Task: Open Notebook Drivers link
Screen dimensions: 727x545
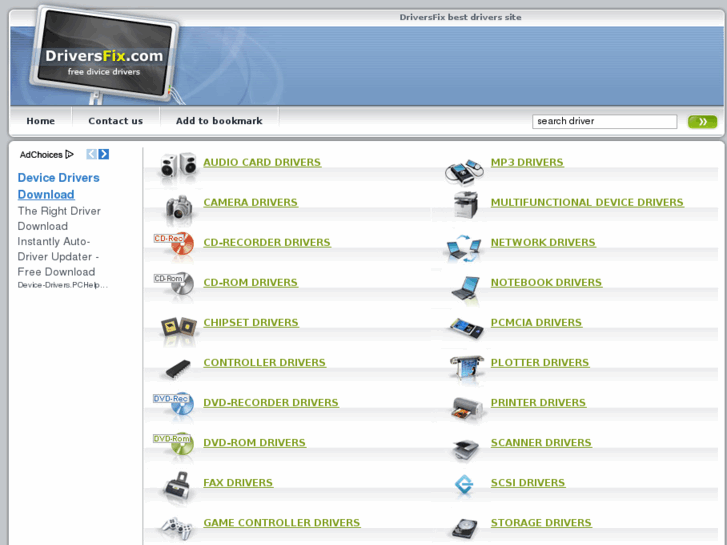Action: (546, 282)
